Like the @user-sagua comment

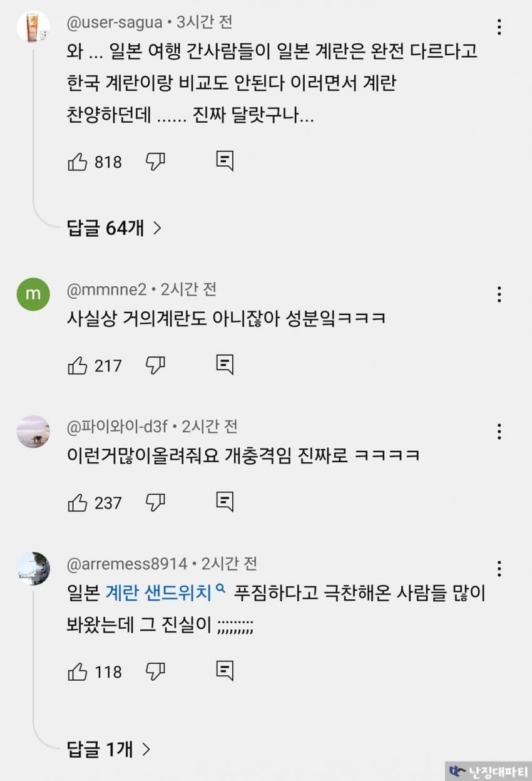(78, 162)
